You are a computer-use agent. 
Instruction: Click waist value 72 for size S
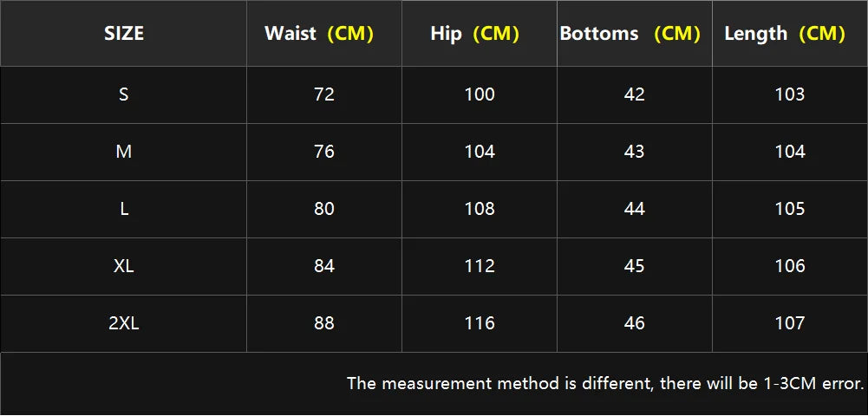coord(324,94)
